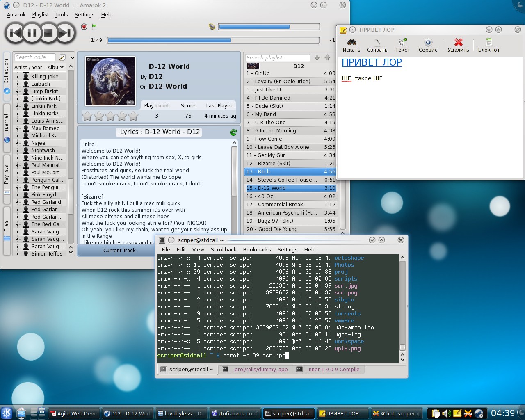Switch to the nner-1.9.0.9 Compile terminal tab

pyautogui.click(x=329, y=370)
